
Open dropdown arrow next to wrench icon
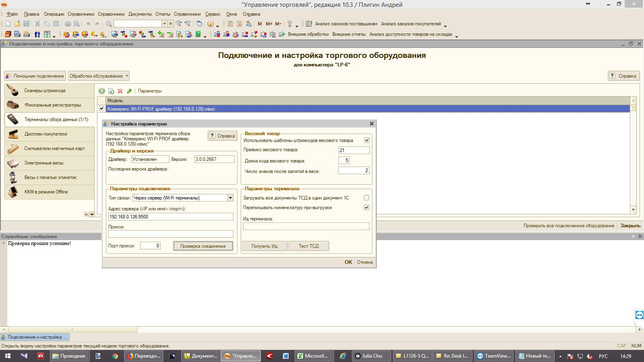(297, 26)
